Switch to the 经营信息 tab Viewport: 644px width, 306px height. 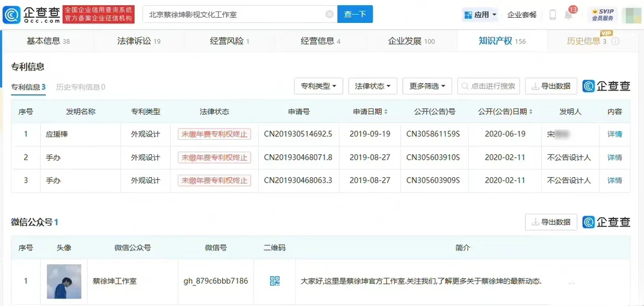(x=321, y=41)
